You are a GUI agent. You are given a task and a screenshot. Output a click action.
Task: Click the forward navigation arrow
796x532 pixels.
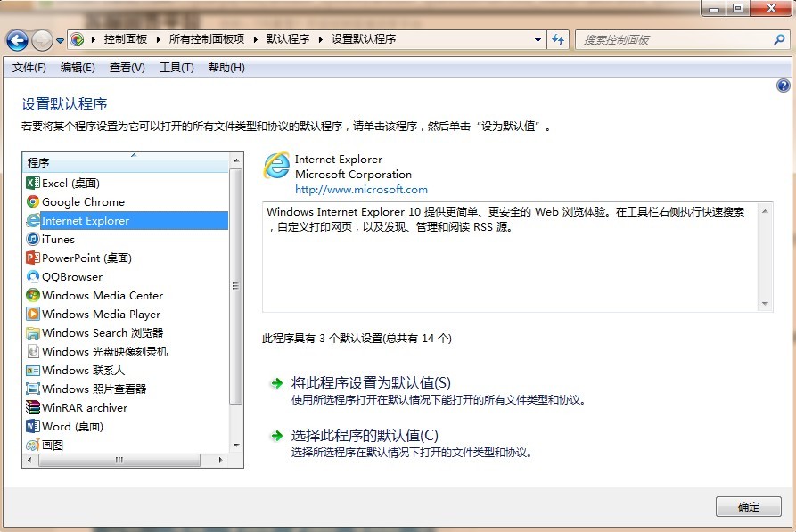(x=42, y=40)
